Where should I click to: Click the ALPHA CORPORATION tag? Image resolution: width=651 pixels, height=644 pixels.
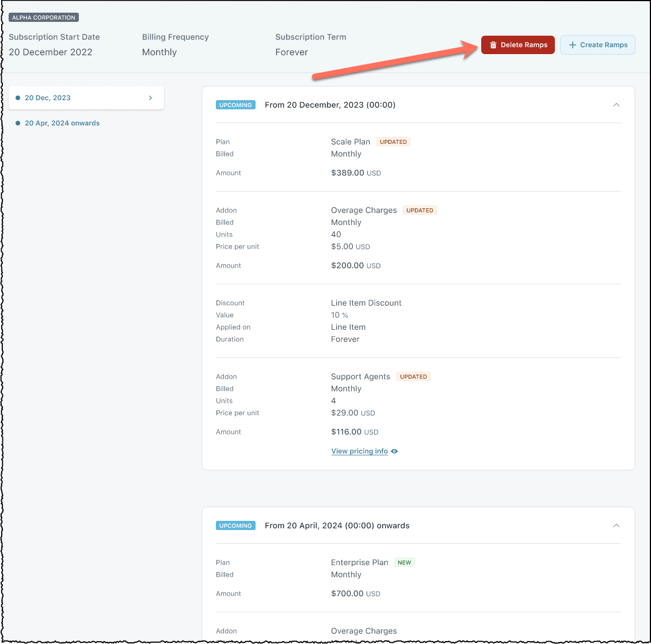44,17
